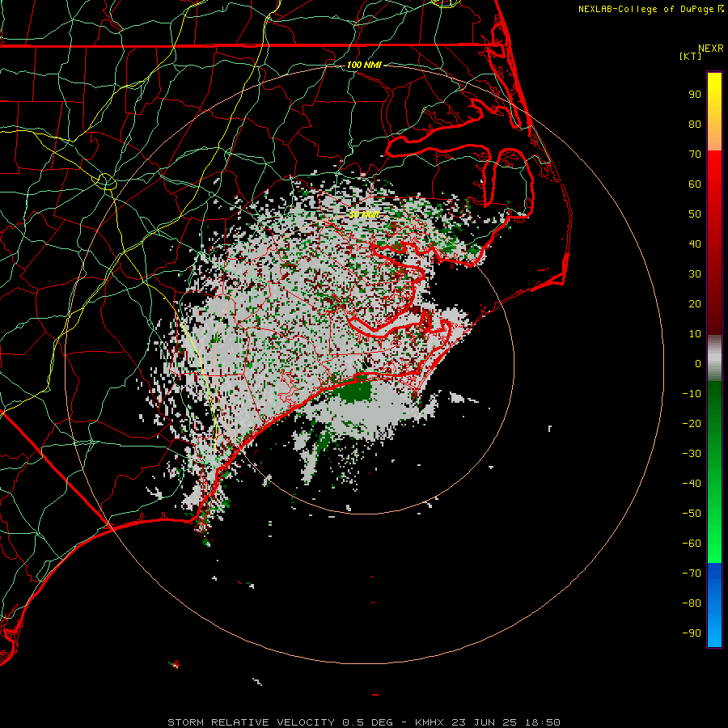Click the -80 scale label

(692, 603)
